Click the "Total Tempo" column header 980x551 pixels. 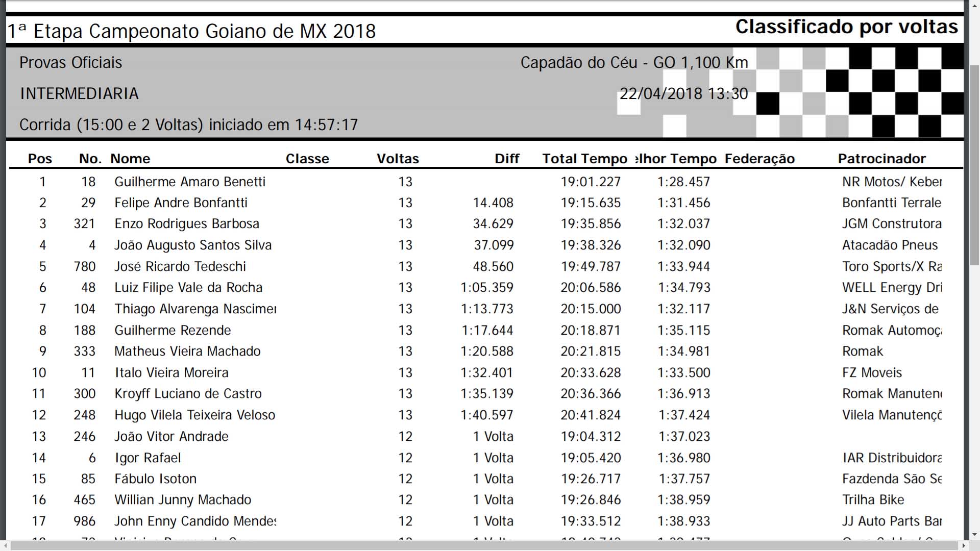point(584,159)
